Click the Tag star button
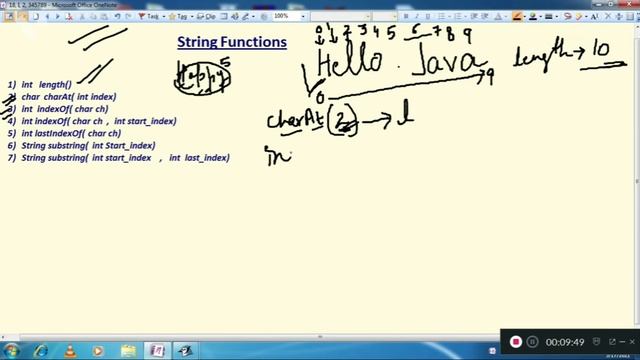 [x=178, y=16]
